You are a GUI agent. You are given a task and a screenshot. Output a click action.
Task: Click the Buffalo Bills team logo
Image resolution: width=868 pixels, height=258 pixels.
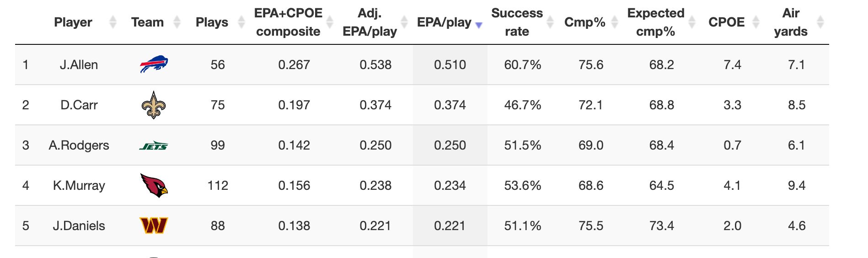tap(154, 64)
